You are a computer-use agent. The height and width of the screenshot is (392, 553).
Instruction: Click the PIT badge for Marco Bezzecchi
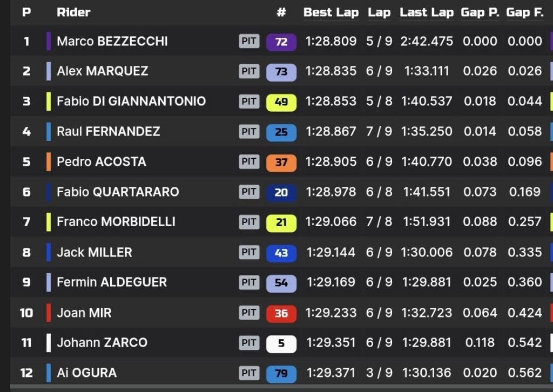coord(249,41)
